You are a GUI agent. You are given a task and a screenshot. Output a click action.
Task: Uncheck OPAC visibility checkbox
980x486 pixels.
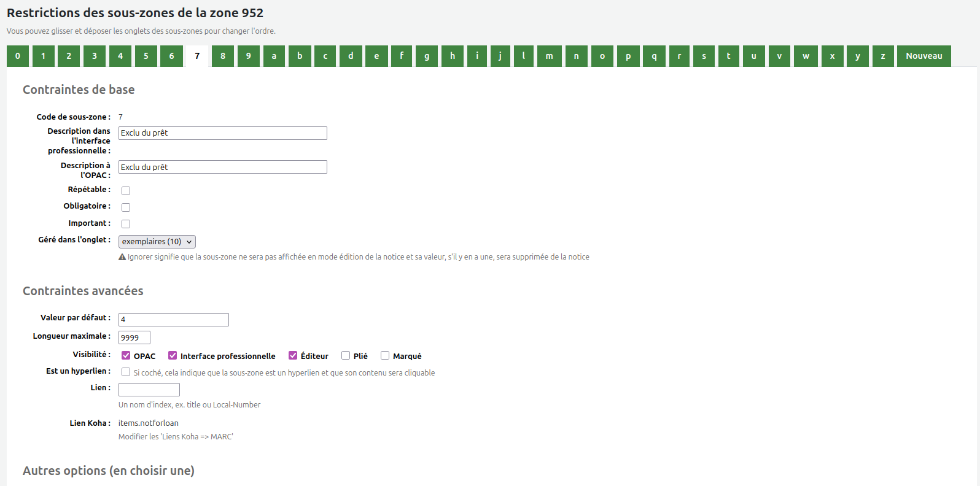126,355
